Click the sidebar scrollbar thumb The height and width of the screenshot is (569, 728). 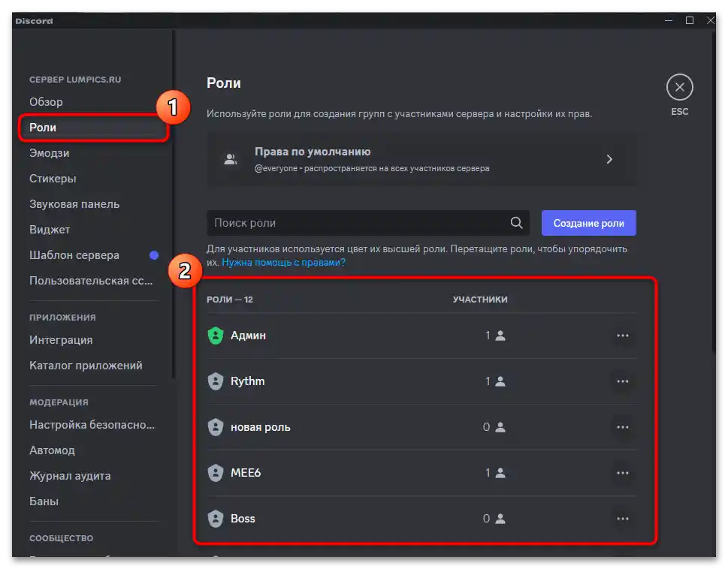[x=174, y=204]
